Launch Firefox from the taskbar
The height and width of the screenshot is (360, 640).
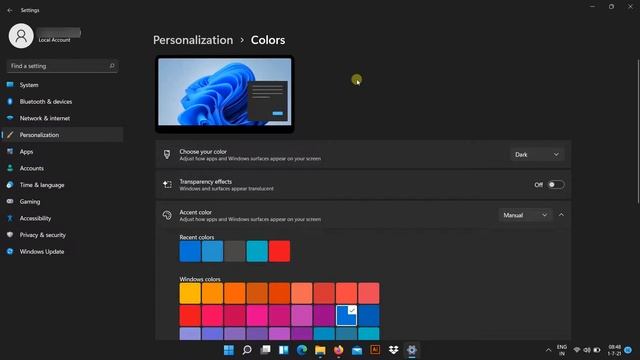[338, 350]
